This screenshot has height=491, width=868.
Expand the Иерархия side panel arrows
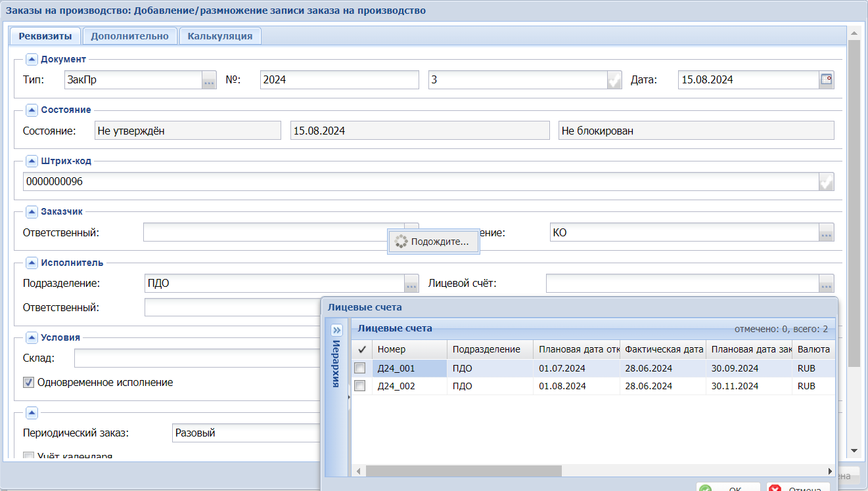point(337,330)
